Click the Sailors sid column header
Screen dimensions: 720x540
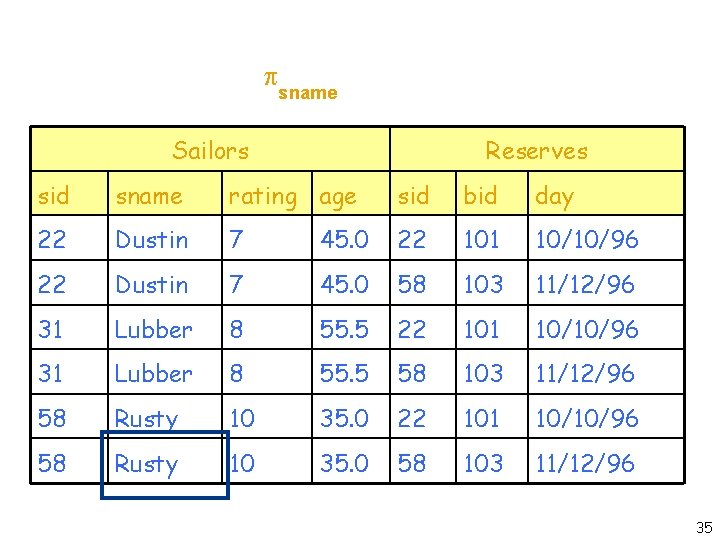point(69,194)
